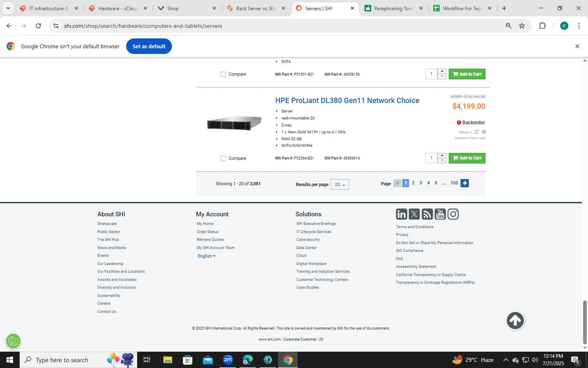Click the DL380 Gen11 server thumbnail

(234, 123)
